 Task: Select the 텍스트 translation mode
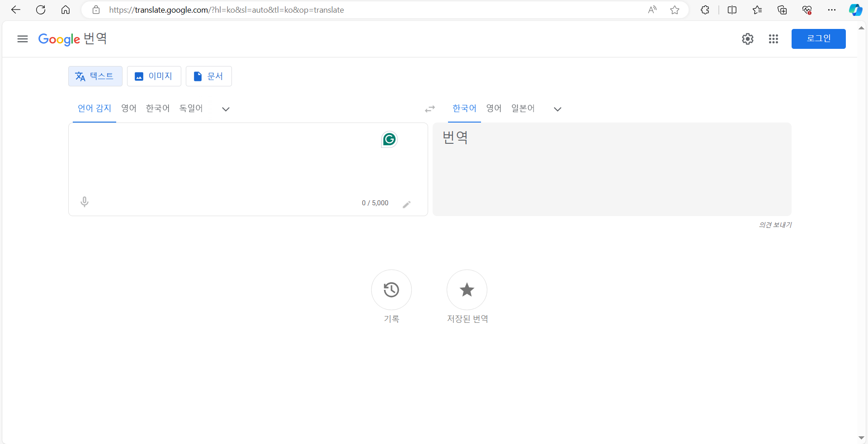[95, 76]
